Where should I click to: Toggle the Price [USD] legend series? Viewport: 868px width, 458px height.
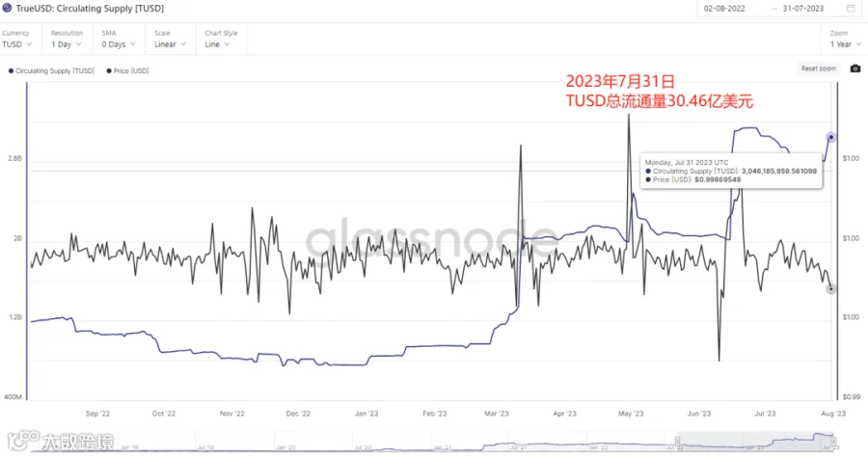(127, 70)
